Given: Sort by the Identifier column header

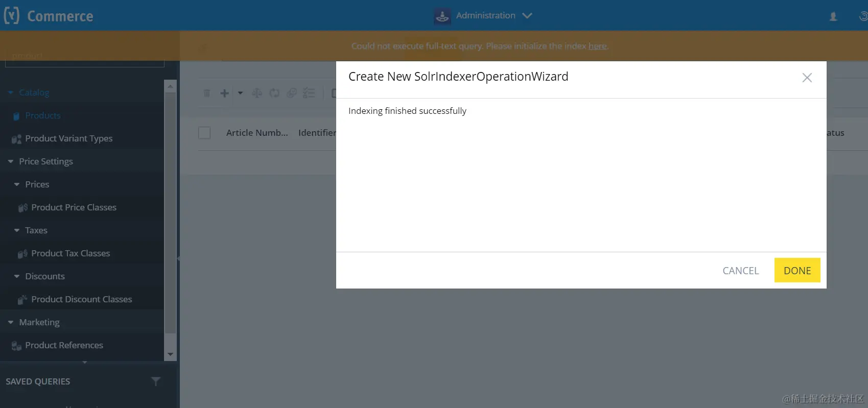Looking at the screenshot, I should click(317, 133).
